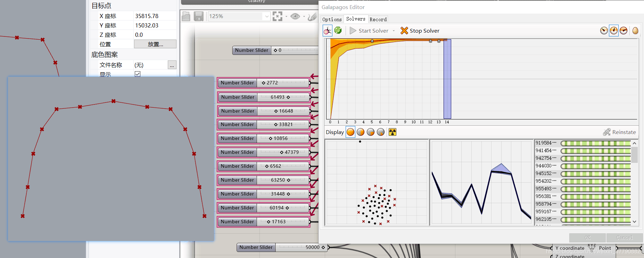The height and width of the screenshot is (258, 644).
Task: Click the Number Slider with value 61493
Action: pos(264,97)
